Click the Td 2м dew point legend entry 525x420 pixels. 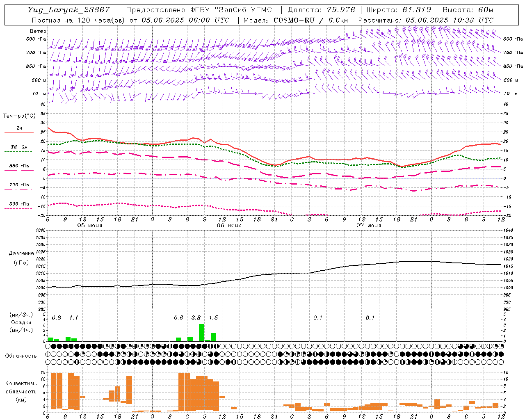click(19, 147)
